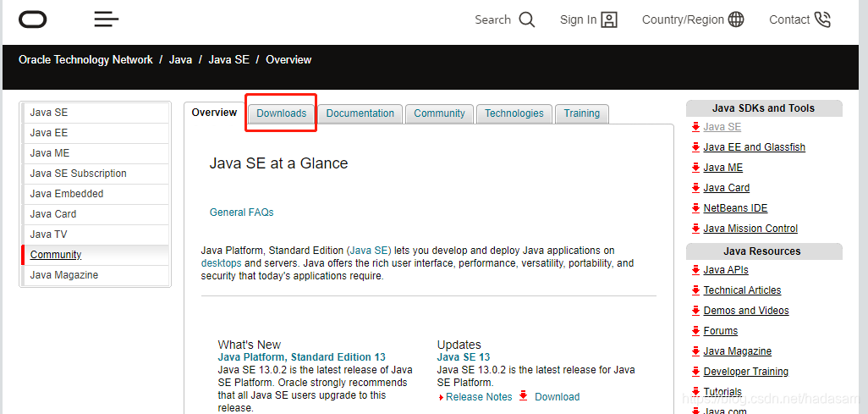Screen dimensions: 868x414
Task: Click red download arrow beside Java Card link
Action: coord(696,188)
